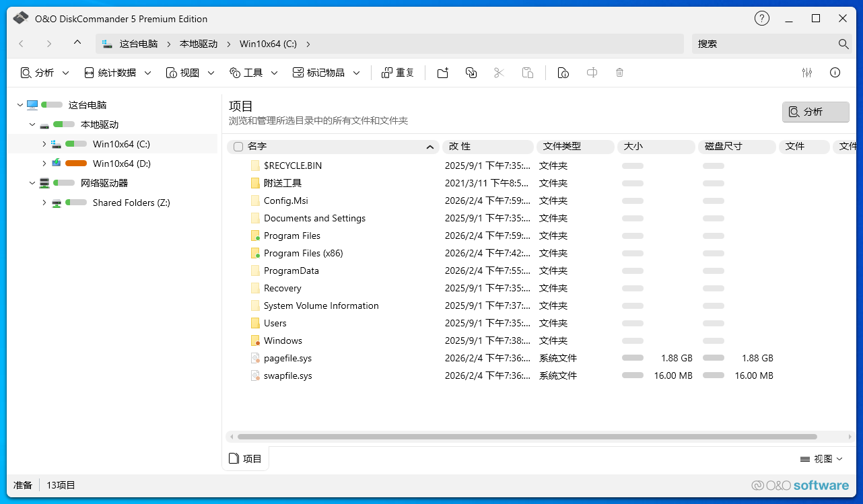Image resolution: width=863 pixels, height=504 pixels.
Task: Click the horizontal scrollbar under the file list
Action: (526, 437)
